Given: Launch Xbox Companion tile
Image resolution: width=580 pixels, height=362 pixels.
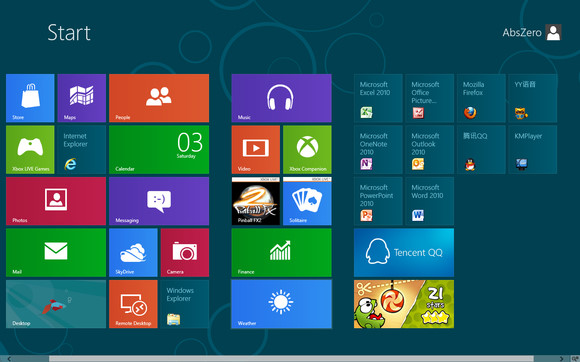Looking at the screenshot, I should pos(307,149).
